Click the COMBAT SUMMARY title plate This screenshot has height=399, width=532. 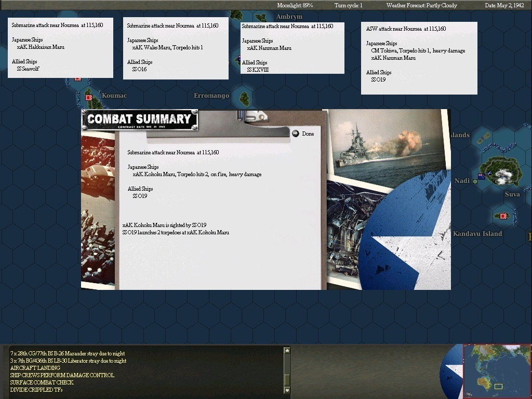[x=139, y=120]
